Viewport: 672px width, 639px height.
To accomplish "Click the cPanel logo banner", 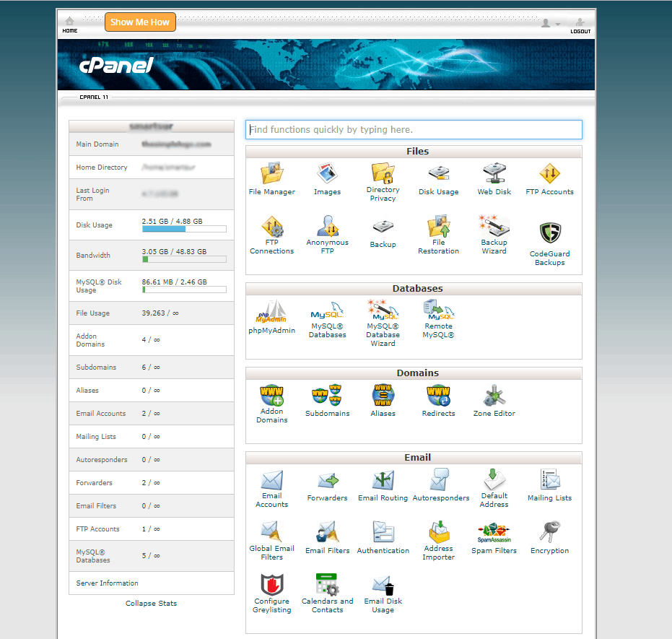I will [116, 65].
